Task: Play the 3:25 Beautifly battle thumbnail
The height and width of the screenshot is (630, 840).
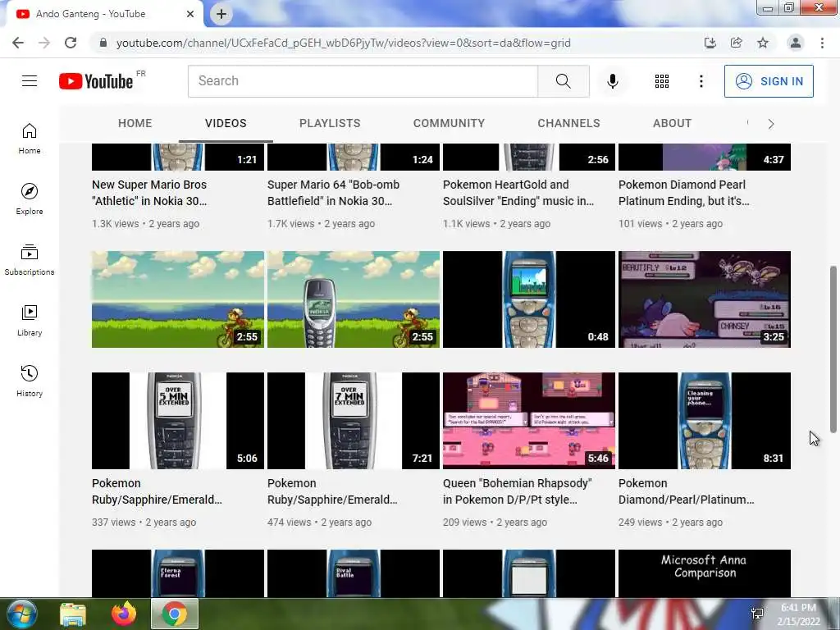Action: pos(705,299)
